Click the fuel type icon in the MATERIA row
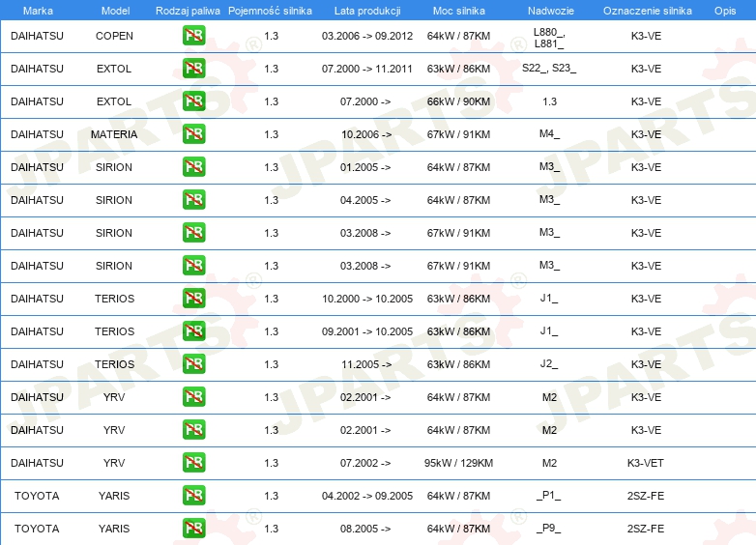Image resolution: width=756 pixels, height=545 pixels. pyautogui.click(x=193, y=134)
